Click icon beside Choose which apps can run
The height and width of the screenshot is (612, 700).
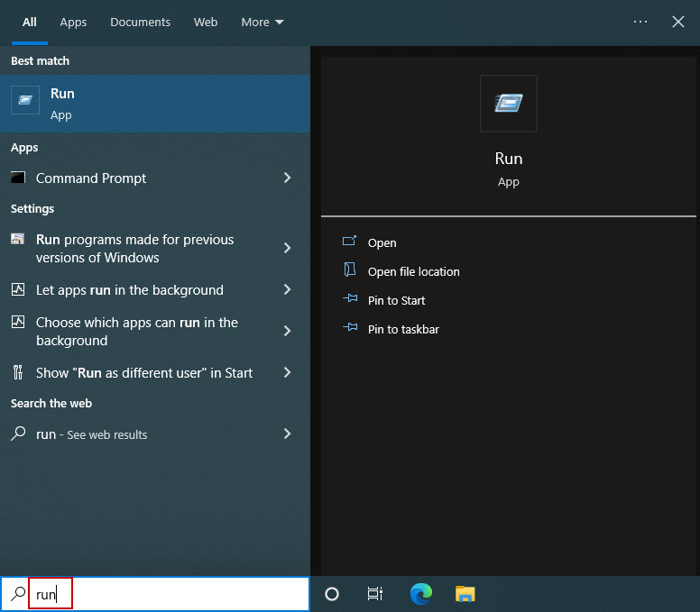point(18,322)
